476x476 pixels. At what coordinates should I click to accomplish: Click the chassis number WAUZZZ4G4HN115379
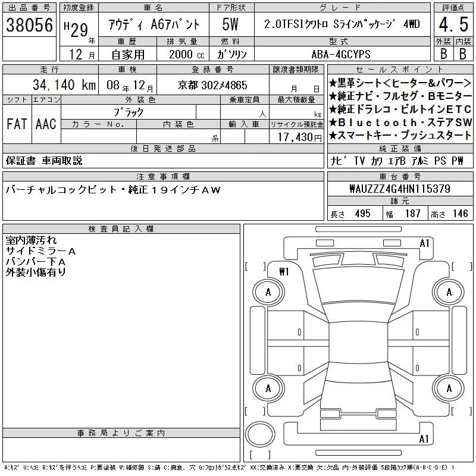400,189
